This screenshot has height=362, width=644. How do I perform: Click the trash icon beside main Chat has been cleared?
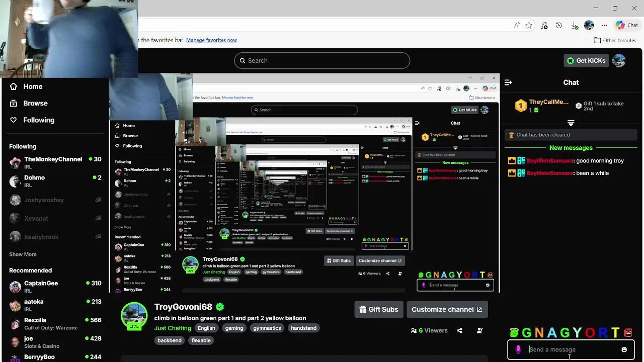pyautogui.click(x=512, y=135)
